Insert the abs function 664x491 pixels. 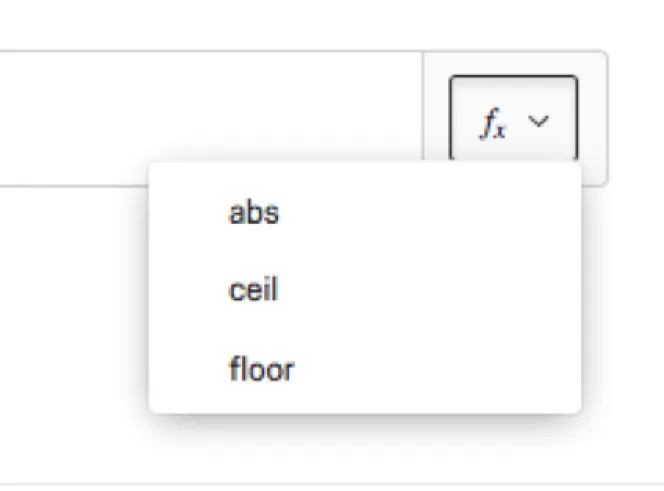pyautogui.click(x=253, y=213)
